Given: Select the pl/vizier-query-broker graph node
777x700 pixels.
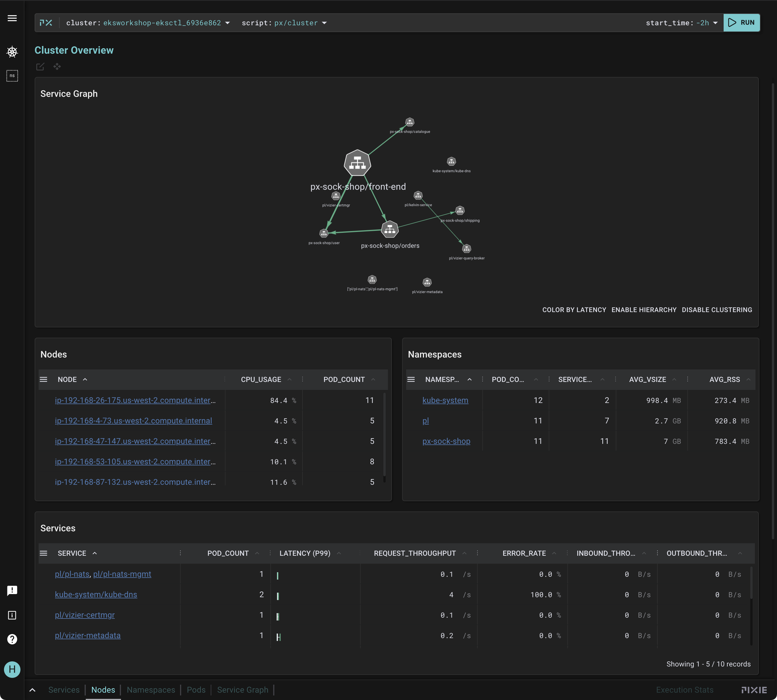Looking at the screenshot, I should pos(467,249).
